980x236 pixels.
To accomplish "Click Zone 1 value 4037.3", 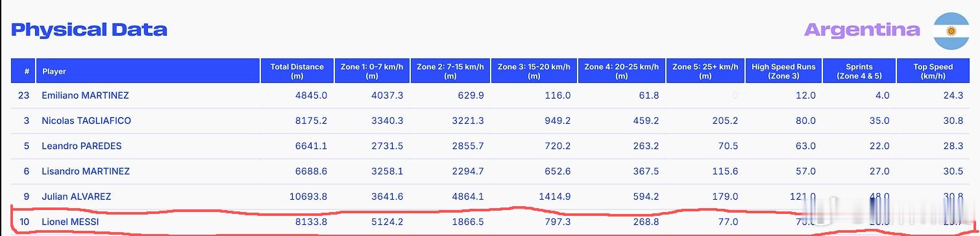I will coord(387,95).
